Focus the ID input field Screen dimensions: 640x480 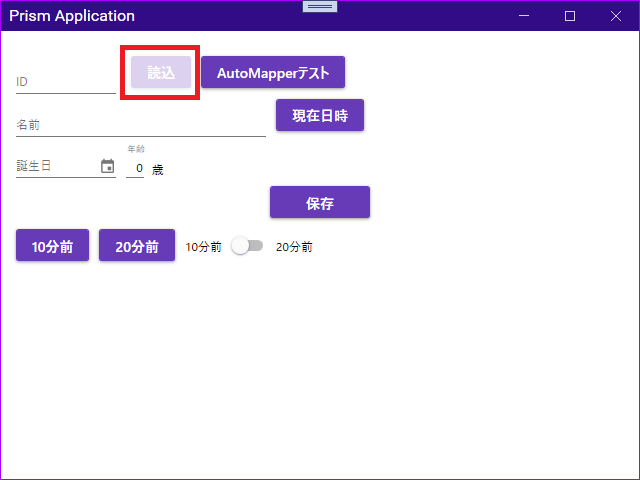tap(66, 82)
